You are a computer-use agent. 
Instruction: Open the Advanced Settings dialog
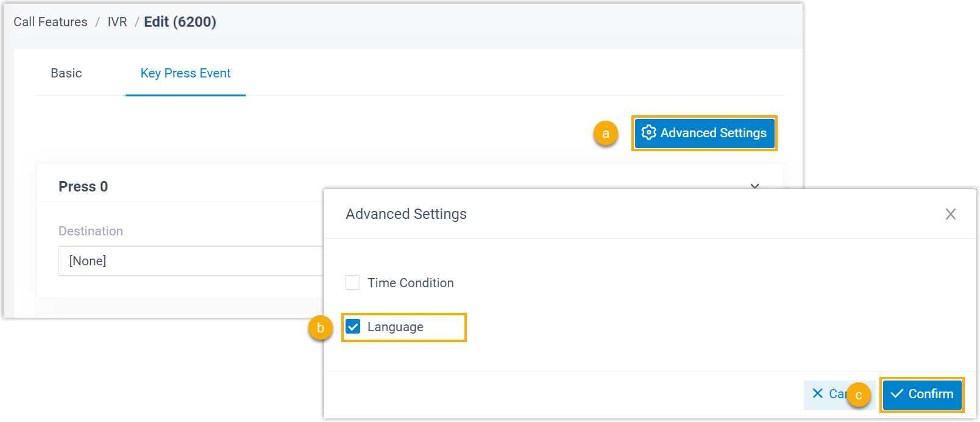[705, 133]
